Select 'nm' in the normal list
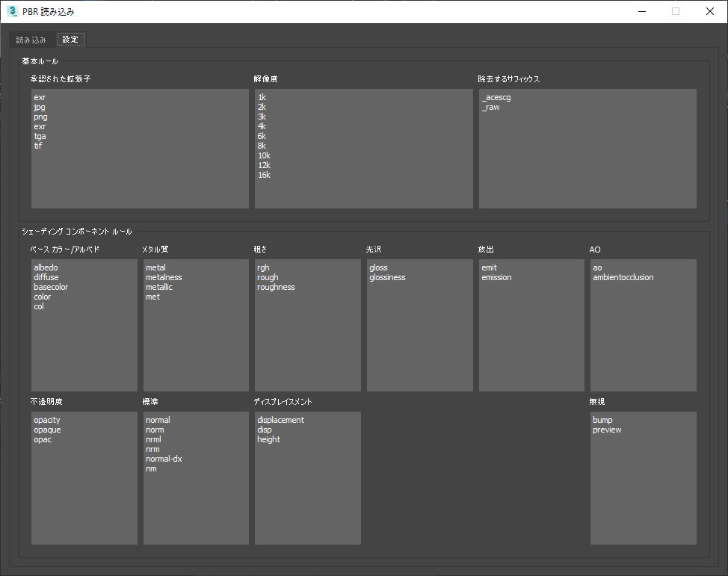728x576 pixels. tap(151, 468)
